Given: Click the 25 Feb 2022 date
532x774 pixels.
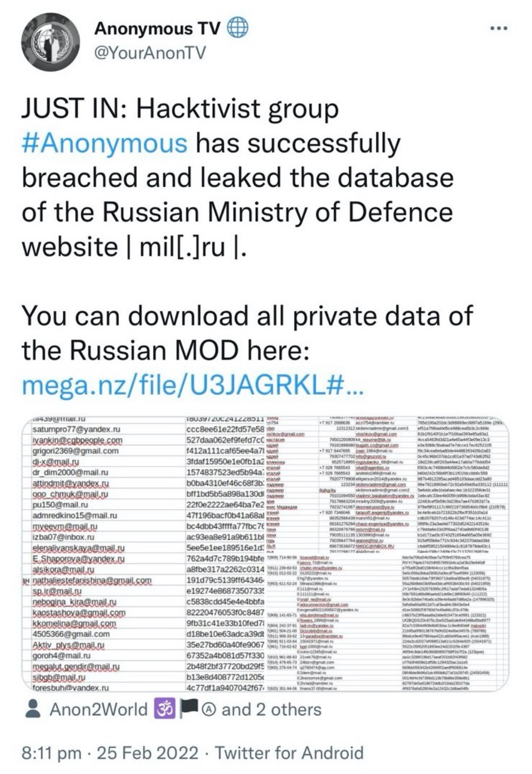Looking at the screenshot, I should click(148, 753).
